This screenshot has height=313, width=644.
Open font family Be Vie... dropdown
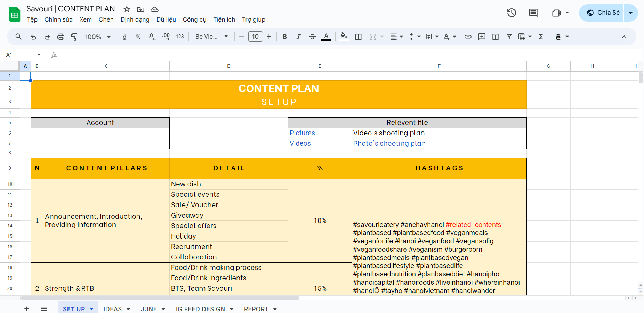click(211, 37)
